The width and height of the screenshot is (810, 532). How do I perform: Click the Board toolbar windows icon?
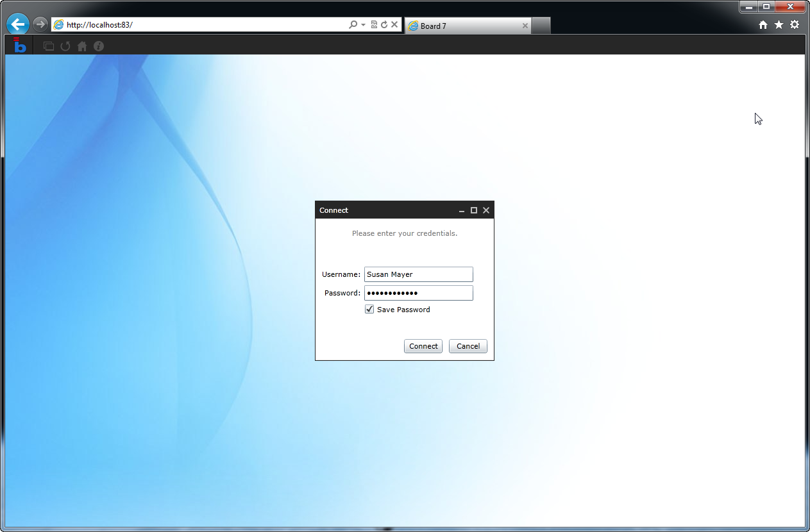coord(49,46)
